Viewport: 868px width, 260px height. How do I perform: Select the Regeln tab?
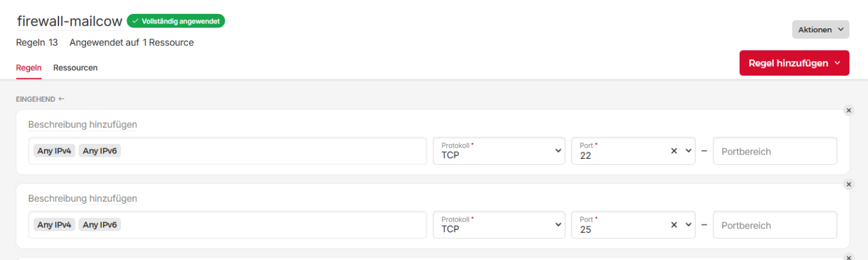point(29,67)
